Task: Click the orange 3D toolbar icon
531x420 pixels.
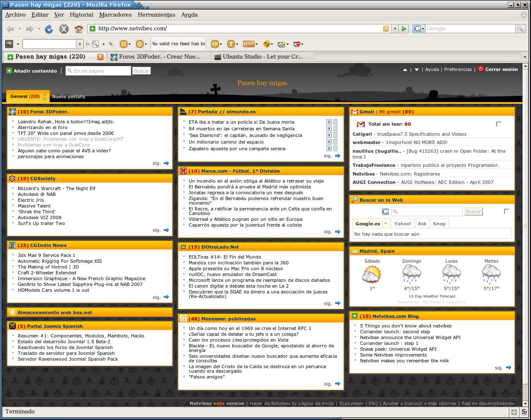Action: [x=214, y=44]
